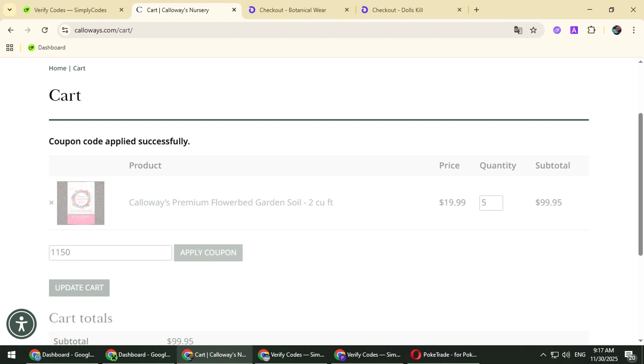
Task: Open the Dashboard bookmark
Action: click(47, 48)
